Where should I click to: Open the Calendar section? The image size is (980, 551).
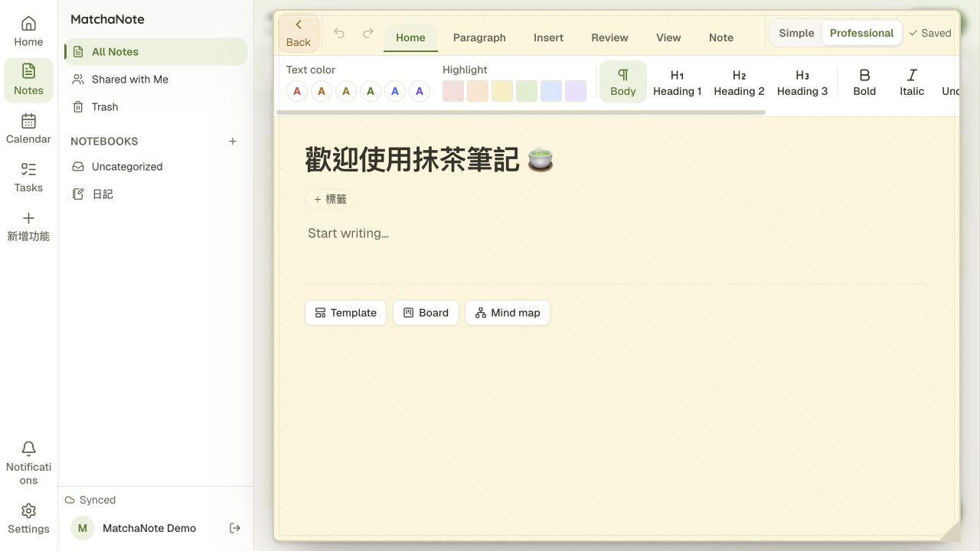(28, 129)
